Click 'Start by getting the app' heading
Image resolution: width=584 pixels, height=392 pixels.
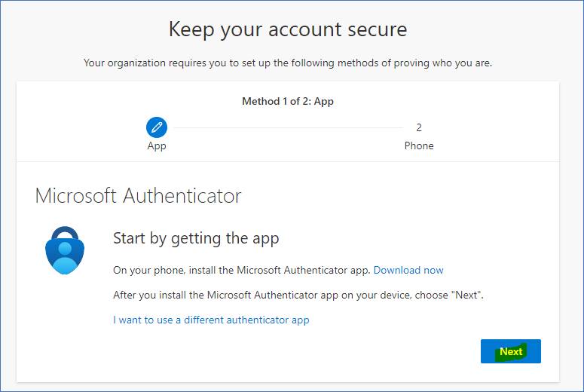pos(196,238)
